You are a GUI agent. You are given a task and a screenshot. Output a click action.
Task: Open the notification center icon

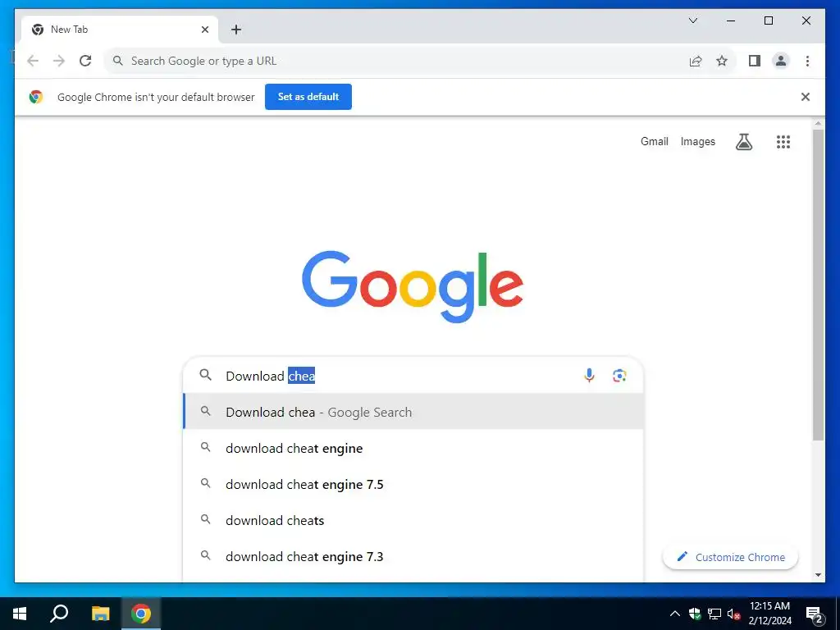pyautogui.click(x=815, y=615)
